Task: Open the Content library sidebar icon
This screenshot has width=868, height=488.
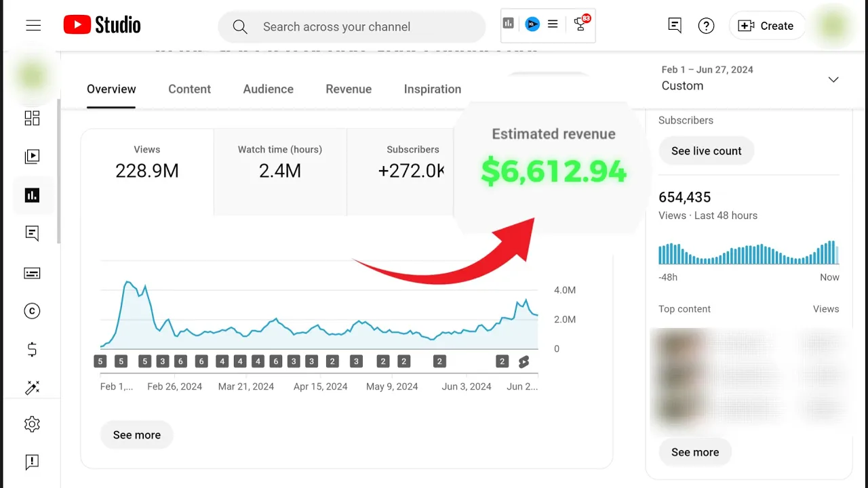Action: click(32, 157)
